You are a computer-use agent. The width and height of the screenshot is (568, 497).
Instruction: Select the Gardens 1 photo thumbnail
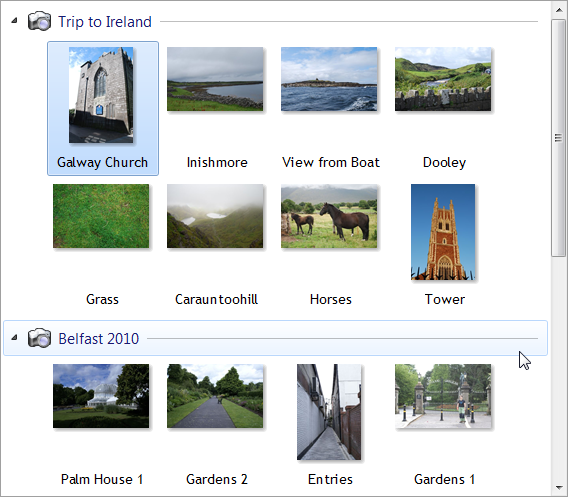click(x=443, y=396)
